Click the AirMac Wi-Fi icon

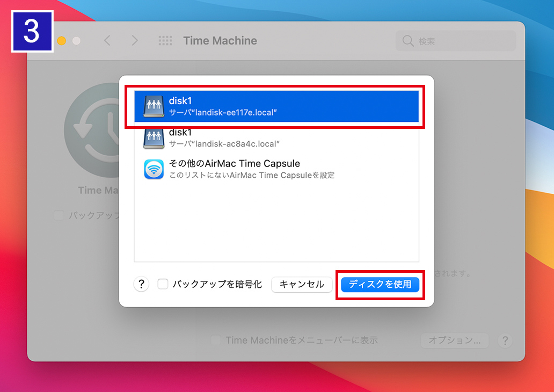[154, 169]
